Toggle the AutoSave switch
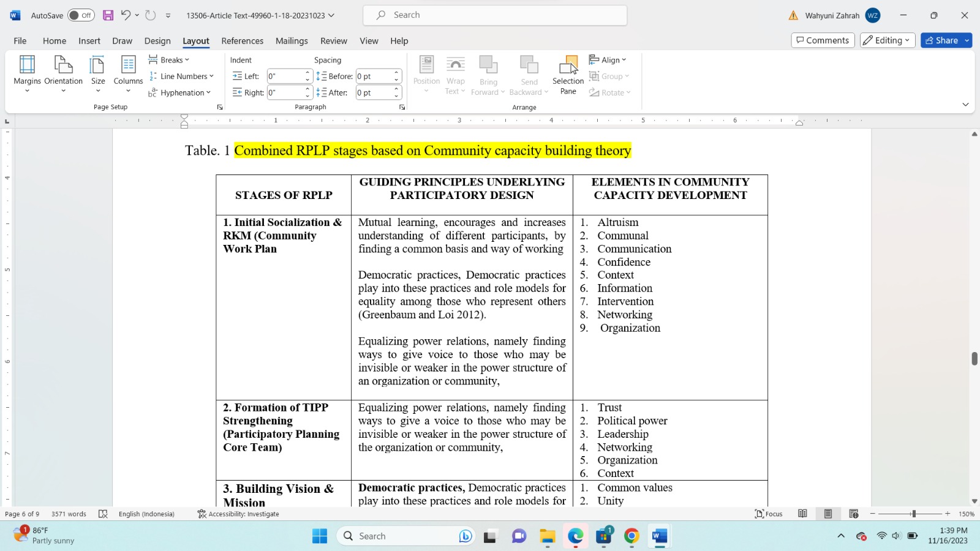 pos(81,15)
